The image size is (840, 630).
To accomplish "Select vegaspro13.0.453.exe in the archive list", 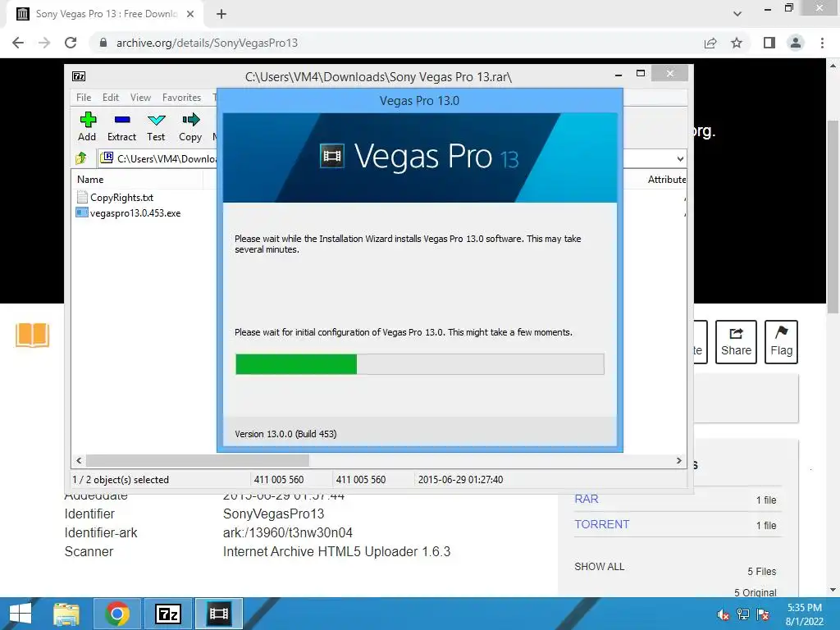I will (135, 213).
